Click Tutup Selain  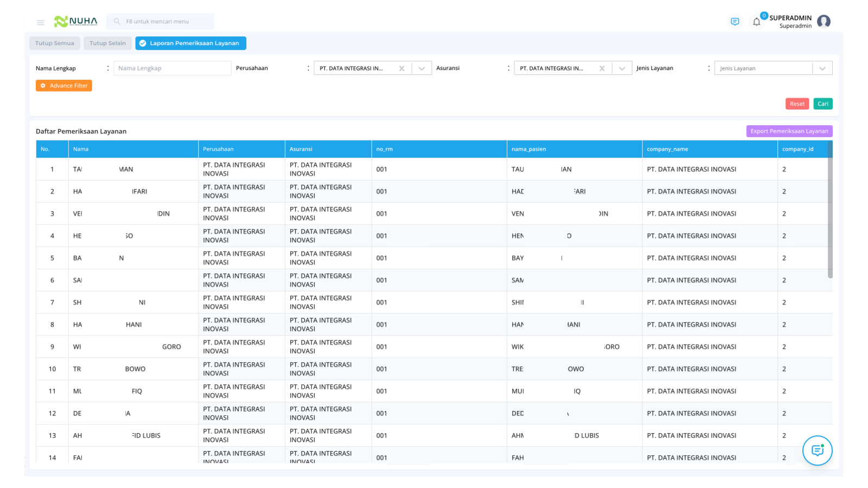coord(107,43)
